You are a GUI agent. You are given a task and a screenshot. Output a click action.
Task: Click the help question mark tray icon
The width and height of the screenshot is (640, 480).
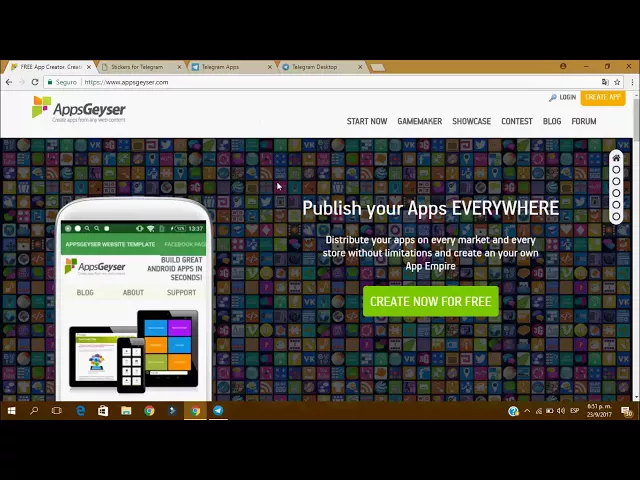tap(513, 411)
